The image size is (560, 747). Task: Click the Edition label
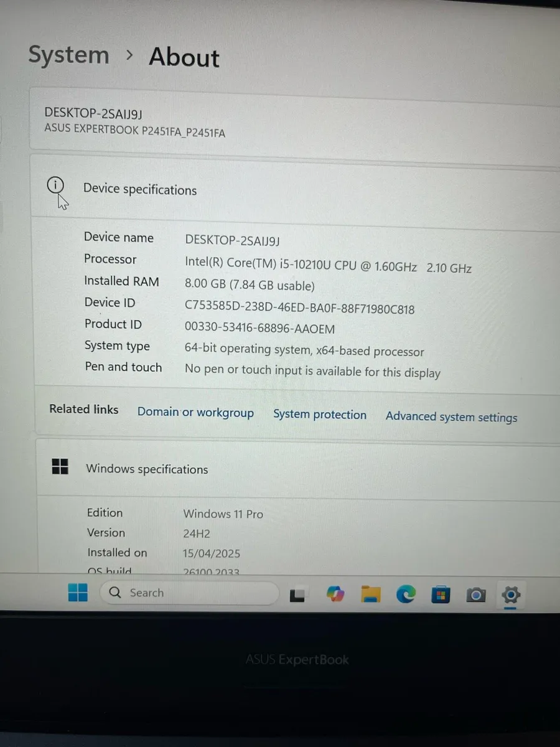tap(105, 513)
